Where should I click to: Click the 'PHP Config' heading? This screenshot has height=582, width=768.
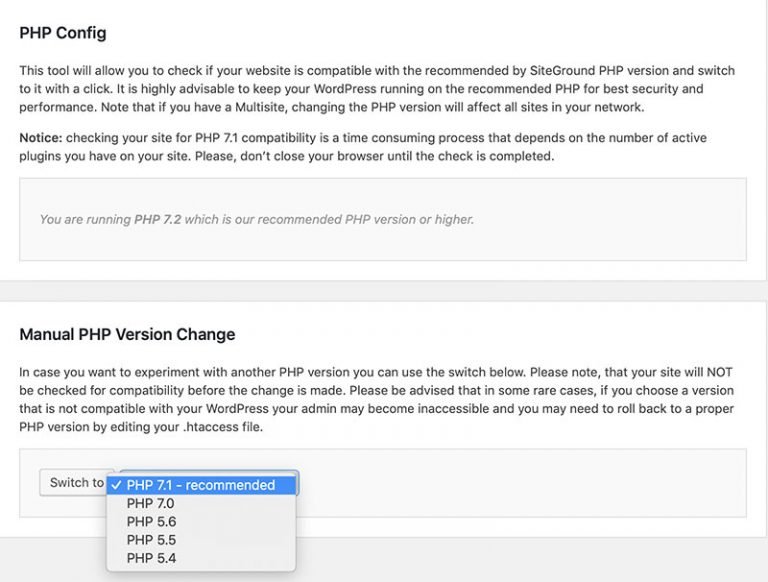[x=63, y=33]
